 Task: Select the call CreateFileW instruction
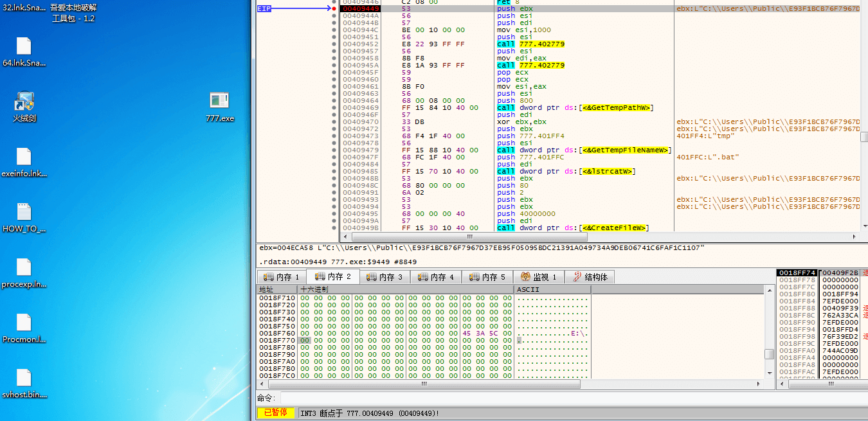pos(573,228)
